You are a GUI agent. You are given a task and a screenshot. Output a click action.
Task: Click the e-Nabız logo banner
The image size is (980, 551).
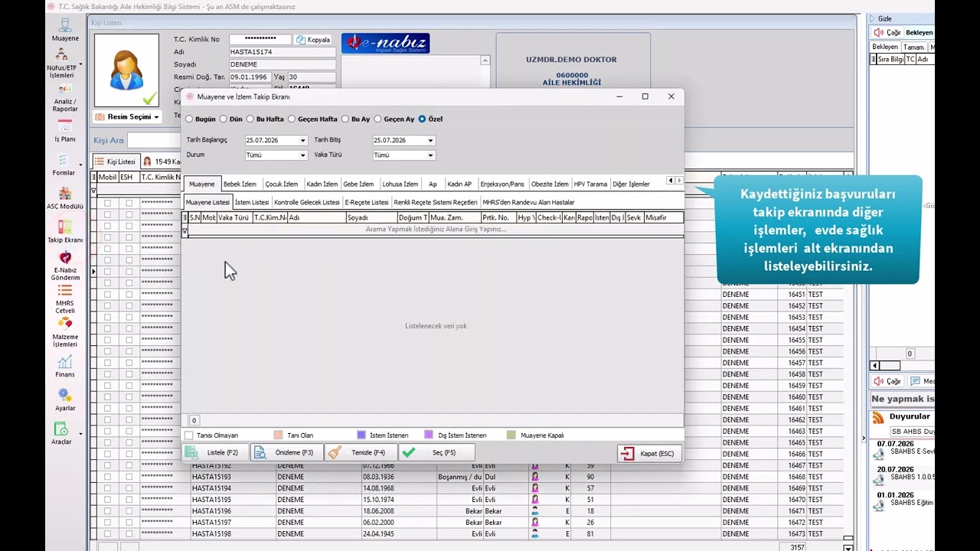pos(386,43)
